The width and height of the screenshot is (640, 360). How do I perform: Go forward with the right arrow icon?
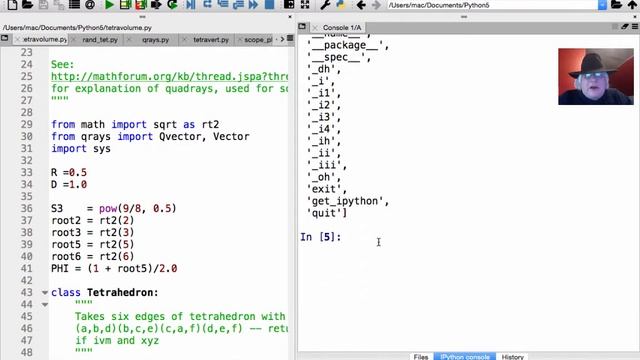coord(376,5)
